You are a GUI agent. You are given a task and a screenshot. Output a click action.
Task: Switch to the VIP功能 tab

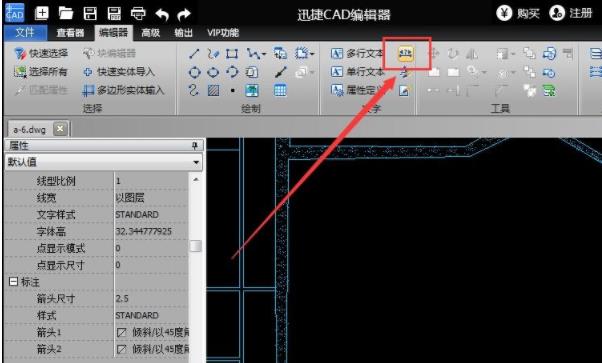[x=223, y=33]
